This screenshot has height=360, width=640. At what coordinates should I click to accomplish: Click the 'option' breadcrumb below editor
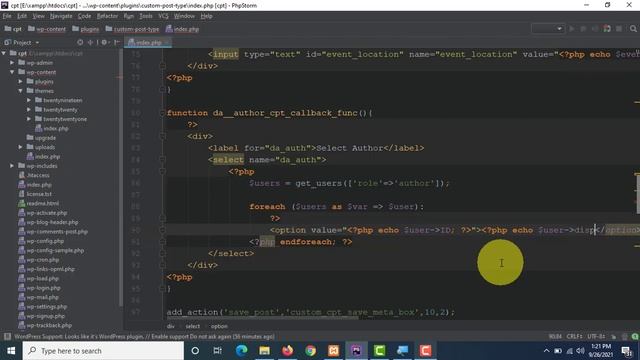219,326
